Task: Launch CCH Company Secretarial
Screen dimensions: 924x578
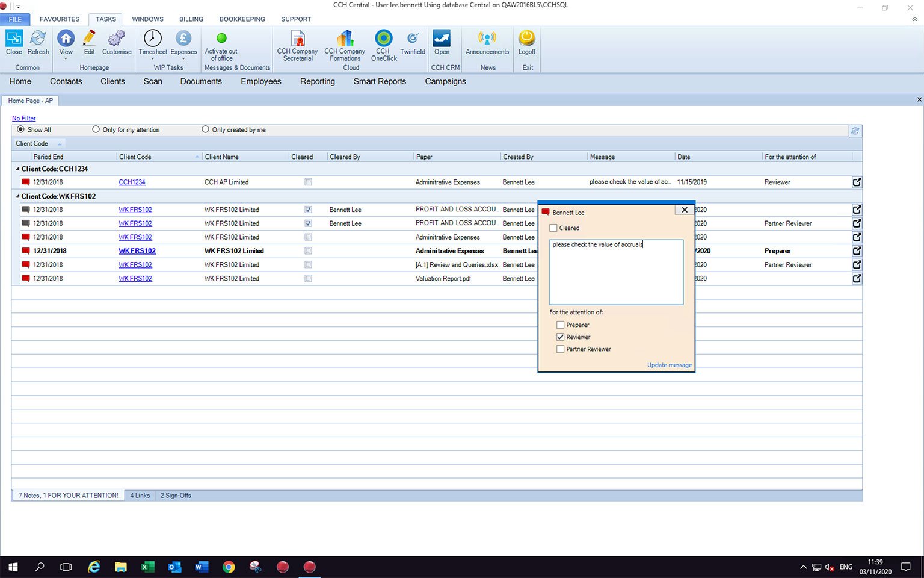Action: [x=297, y=39]
